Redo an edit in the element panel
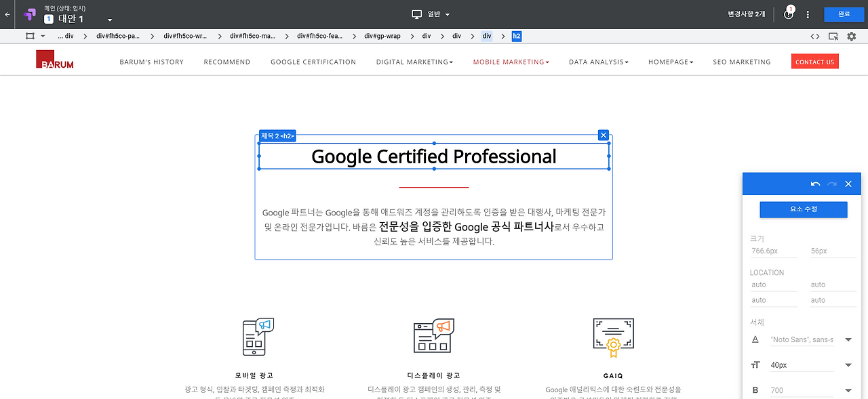The image size is (868, 399). click(x=832, y=184)
